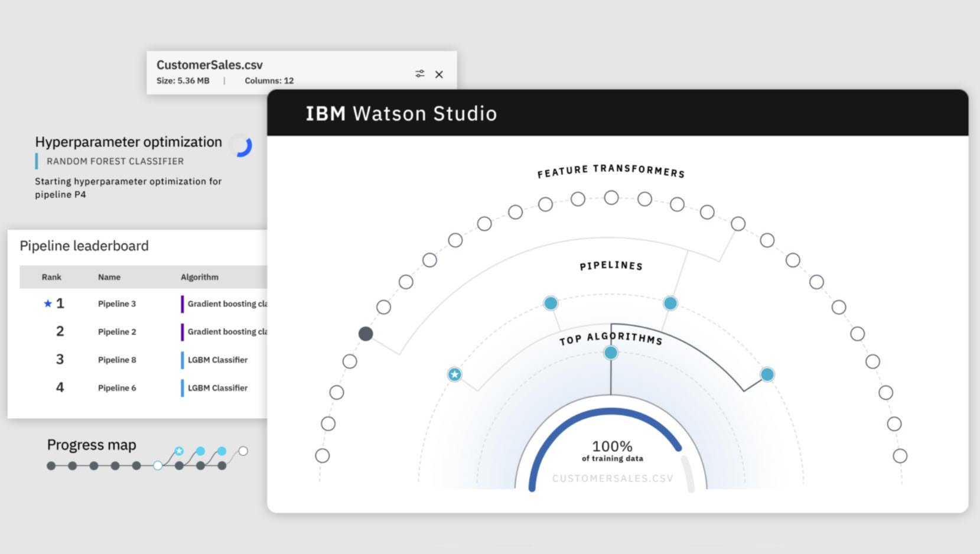The image size is (980, 554).
Task: Open Pipeline 8 in the leaderboard
Action: click(x=117, y=360)
